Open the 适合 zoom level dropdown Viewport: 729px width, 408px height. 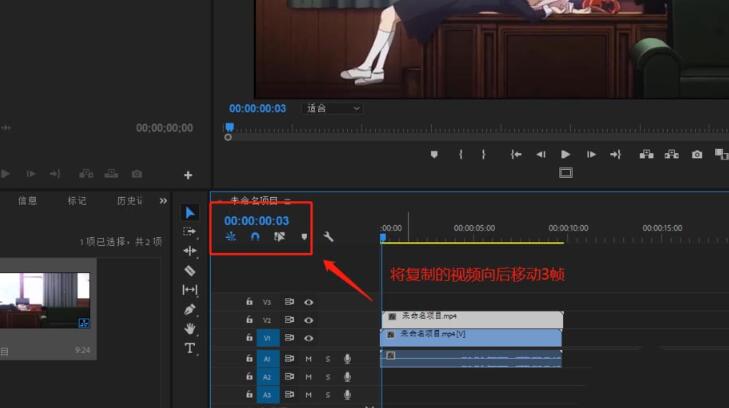point(331,108)
